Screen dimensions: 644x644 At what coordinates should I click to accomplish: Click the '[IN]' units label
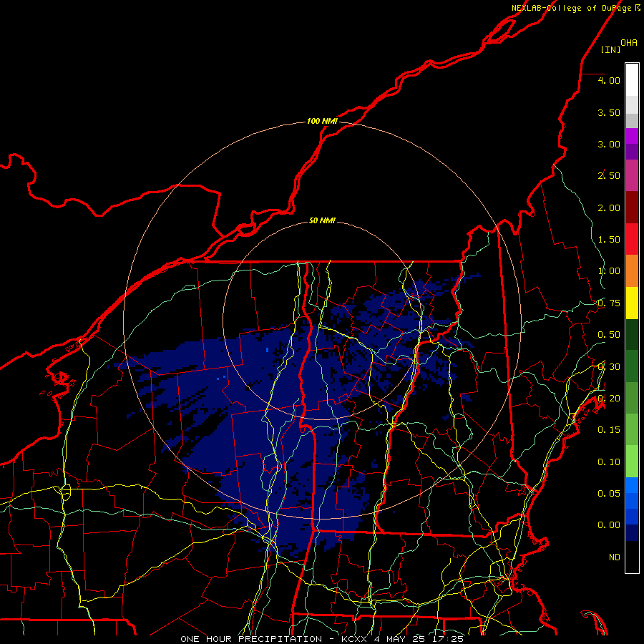610,49
